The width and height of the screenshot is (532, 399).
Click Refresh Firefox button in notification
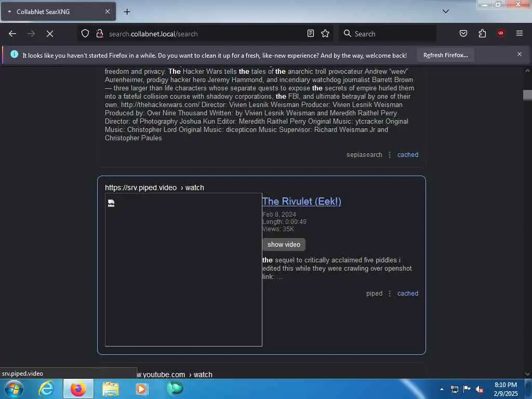[445, 55]
